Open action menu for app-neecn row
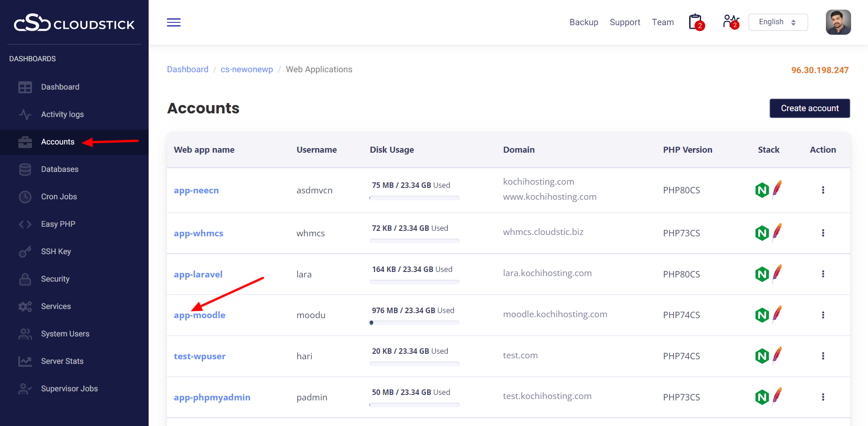 823,190
